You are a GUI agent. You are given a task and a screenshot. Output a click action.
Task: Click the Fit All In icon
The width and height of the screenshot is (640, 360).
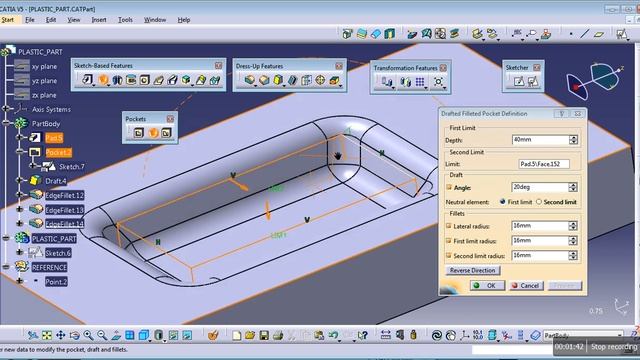point(47,336)
